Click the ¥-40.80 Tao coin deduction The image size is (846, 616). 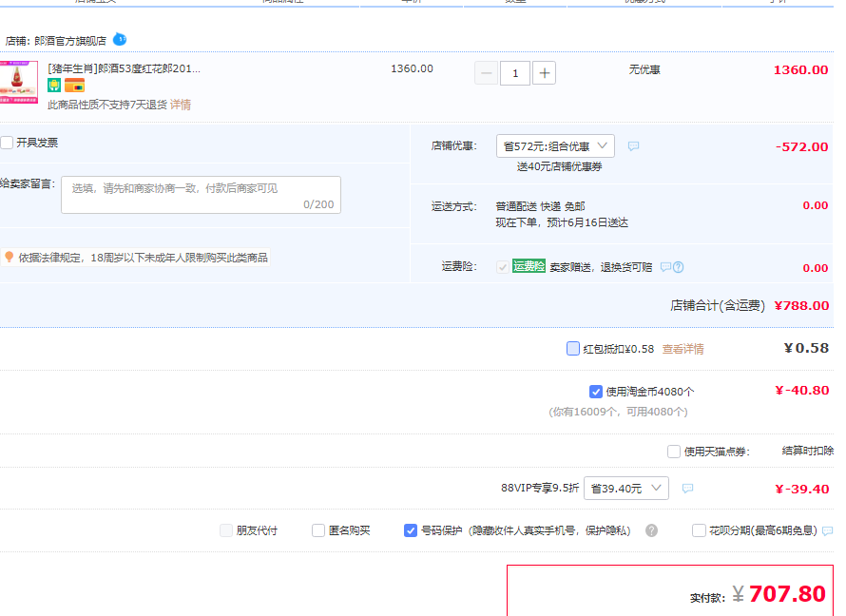(x=801, y=391)
